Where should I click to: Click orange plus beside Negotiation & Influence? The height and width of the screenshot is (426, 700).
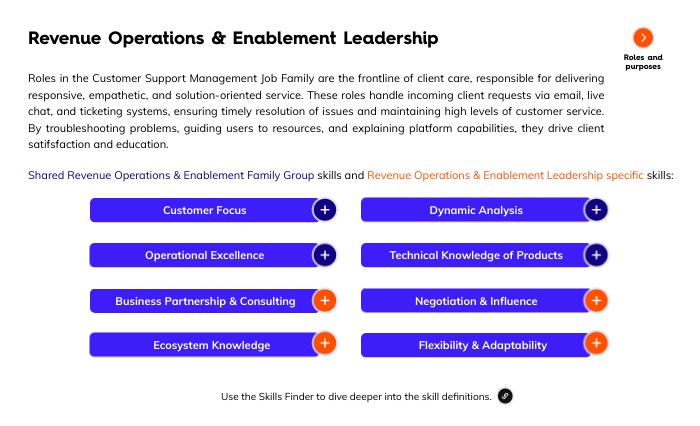point(595,300)
